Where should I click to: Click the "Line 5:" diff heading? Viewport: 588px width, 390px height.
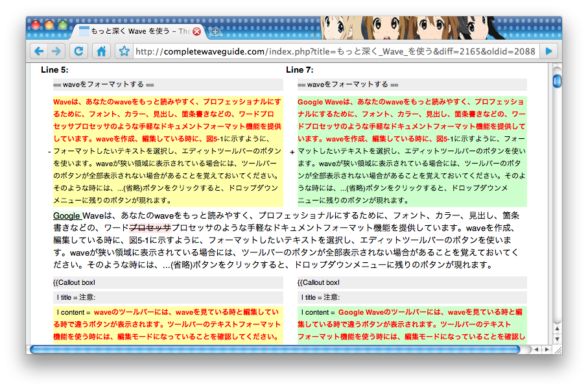pyautogui.click(x=54, y=70)
